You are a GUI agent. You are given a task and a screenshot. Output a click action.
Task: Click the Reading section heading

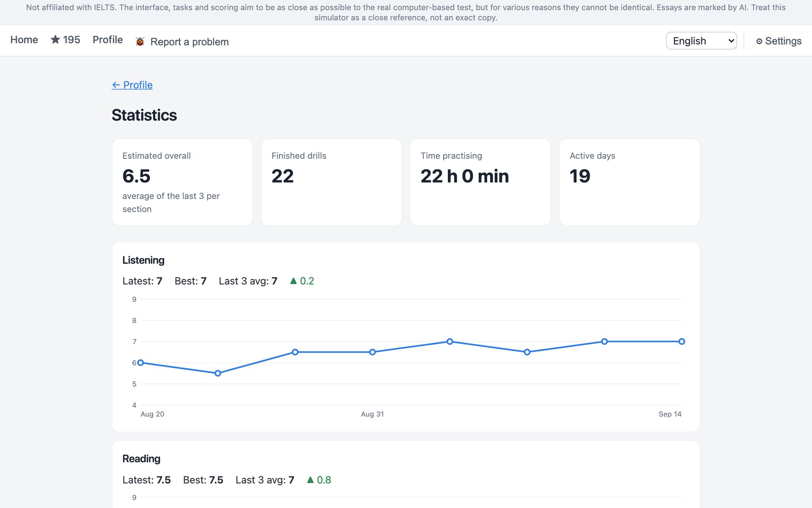(x=141, y=459)
